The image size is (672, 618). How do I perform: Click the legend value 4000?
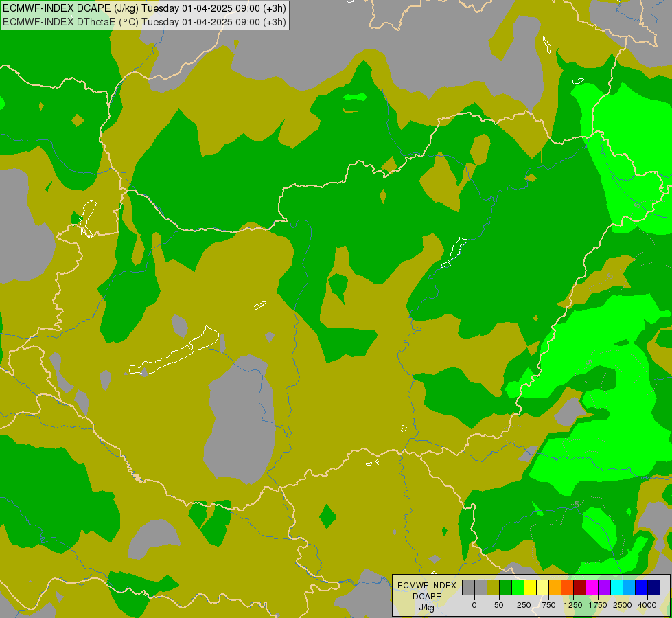click(x=647, y=605)
